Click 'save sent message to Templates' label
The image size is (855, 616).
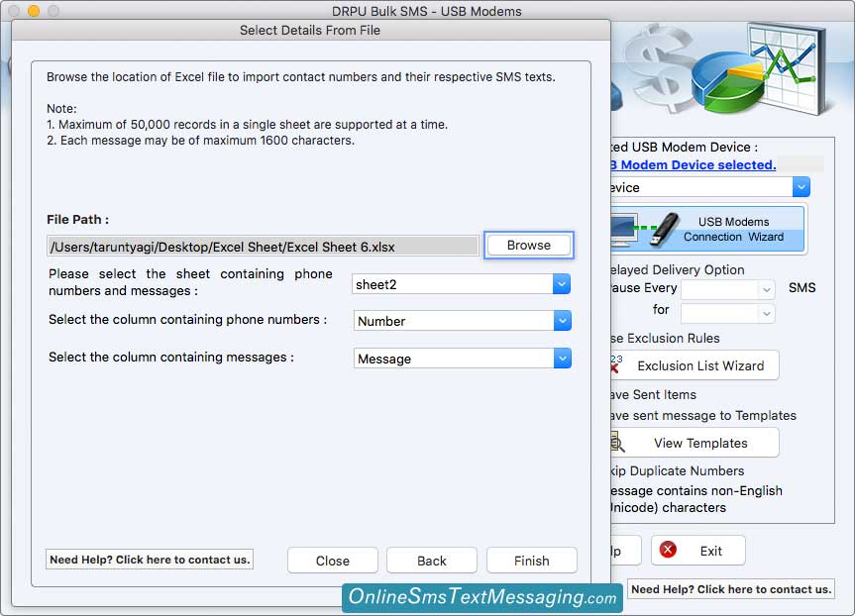click(703, 415)
